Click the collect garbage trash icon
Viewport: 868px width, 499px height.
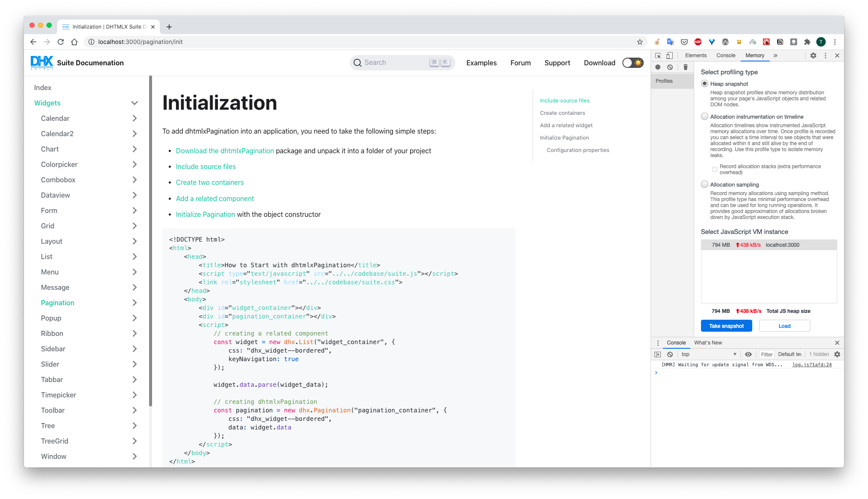[x=685, y=67]
